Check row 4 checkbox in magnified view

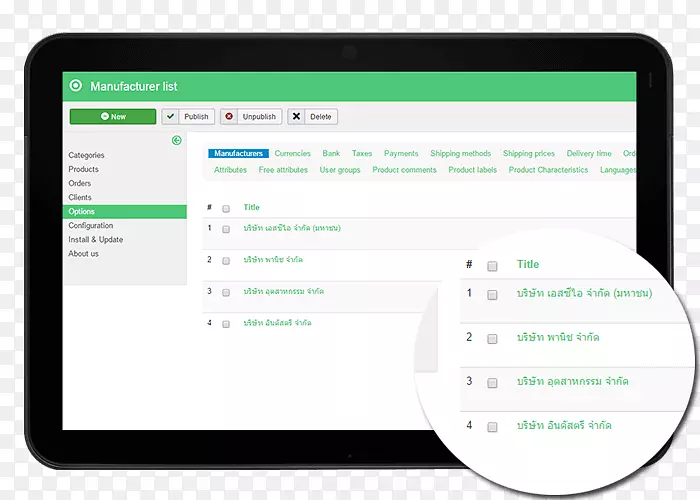pos(492,427)
